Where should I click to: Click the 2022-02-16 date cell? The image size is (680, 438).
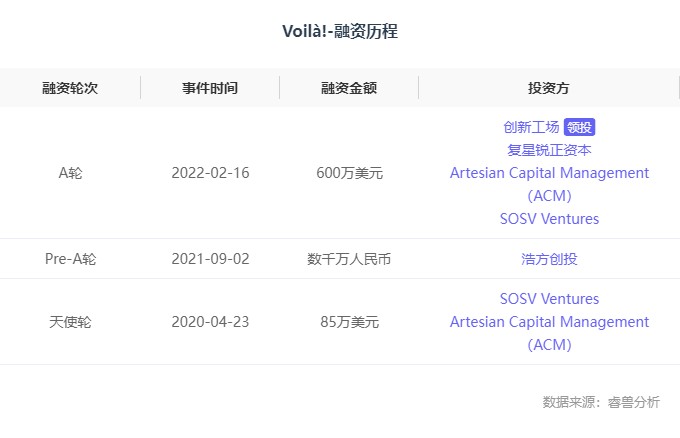[x=210, y=173]
